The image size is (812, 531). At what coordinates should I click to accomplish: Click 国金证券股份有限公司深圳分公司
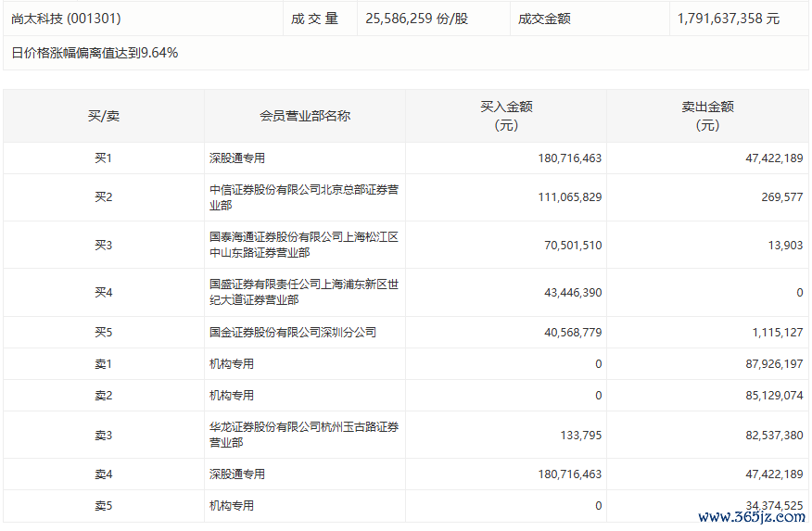coord(292,332)
